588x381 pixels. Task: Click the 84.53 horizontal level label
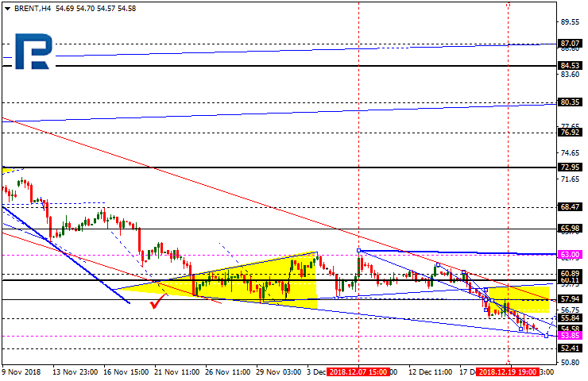pos(570,66)
